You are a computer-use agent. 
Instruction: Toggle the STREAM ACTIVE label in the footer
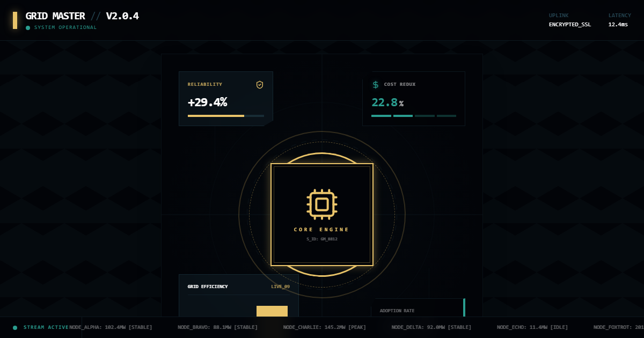47,327
